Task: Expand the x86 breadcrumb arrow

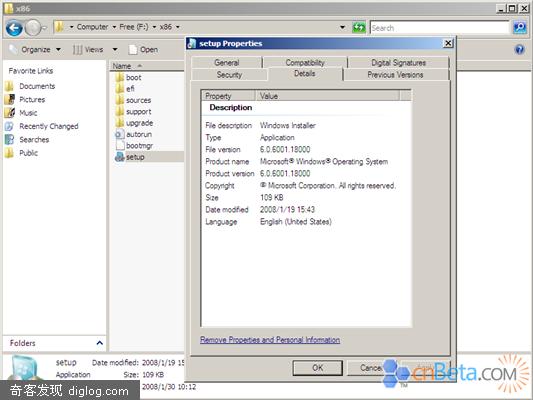Action: click(177, 27)
